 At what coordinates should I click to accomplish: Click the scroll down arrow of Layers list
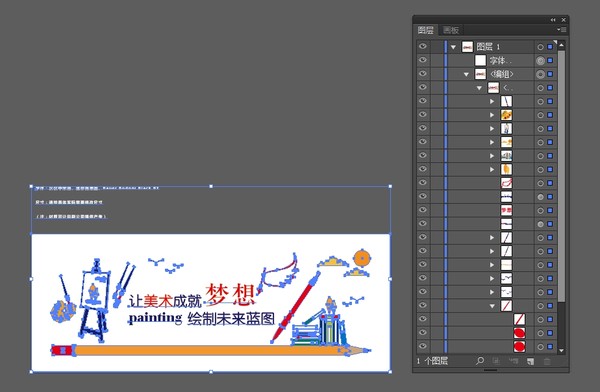561,350
